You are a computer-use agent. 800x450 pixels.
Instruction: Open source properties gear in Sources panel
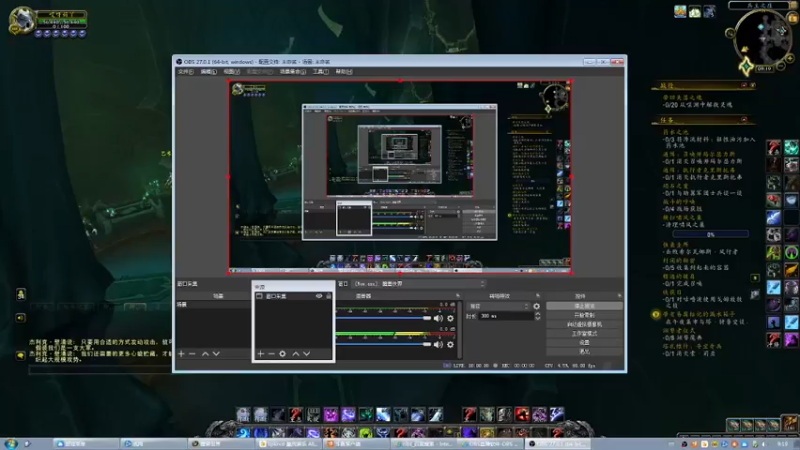click(283, 354)
